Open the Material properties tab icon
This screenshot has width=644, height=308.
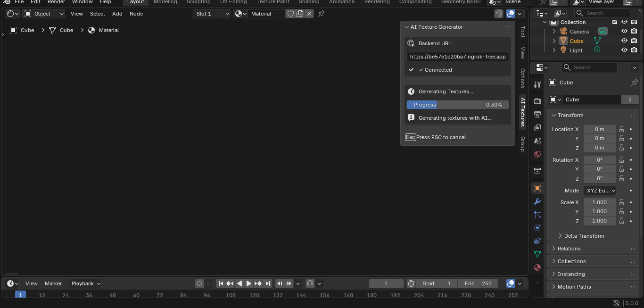point(537,267)
